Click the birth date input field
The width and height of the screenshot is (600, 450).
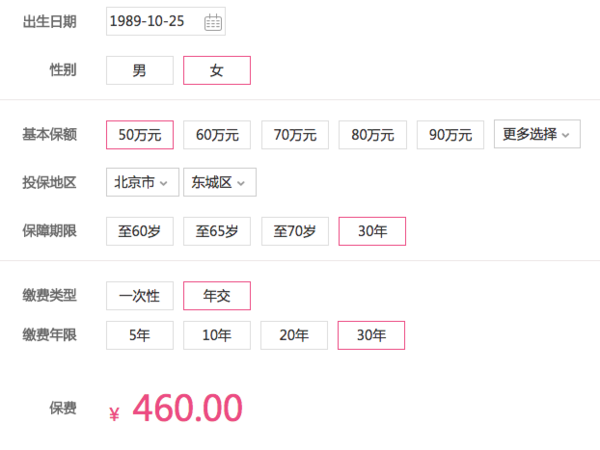coord(166,21)
